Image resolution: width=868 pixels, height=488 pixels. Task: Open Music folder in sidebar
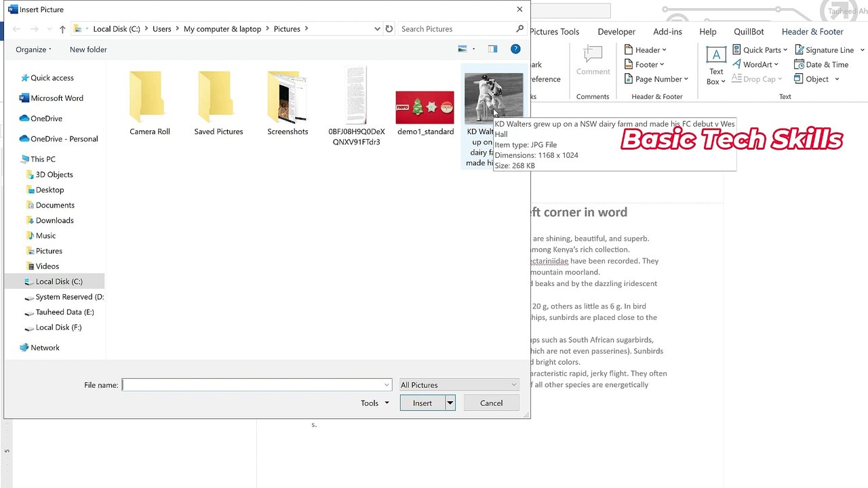45,235
